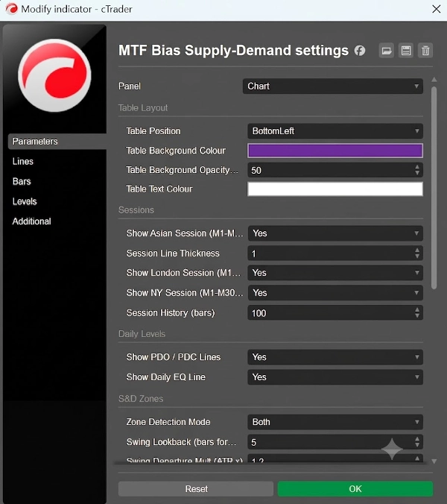Click the Daily Levels section heading

tap(142, 334)
